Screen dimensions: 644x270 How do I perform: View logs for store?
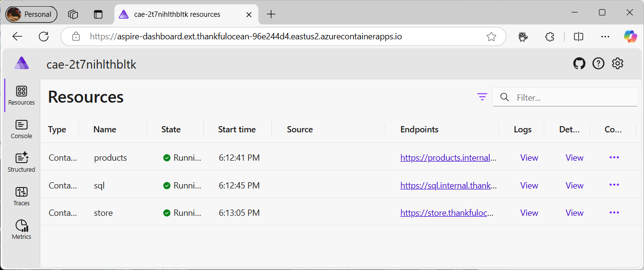[529, 213]
